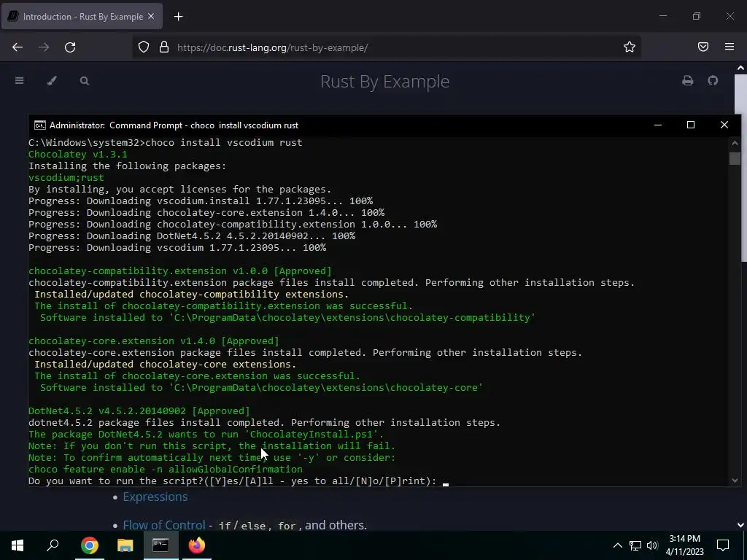The image size is (747, 560).
Task: Click the 'choco feature enable -n allowGlobalConfirmation' line
Action: 166,469
